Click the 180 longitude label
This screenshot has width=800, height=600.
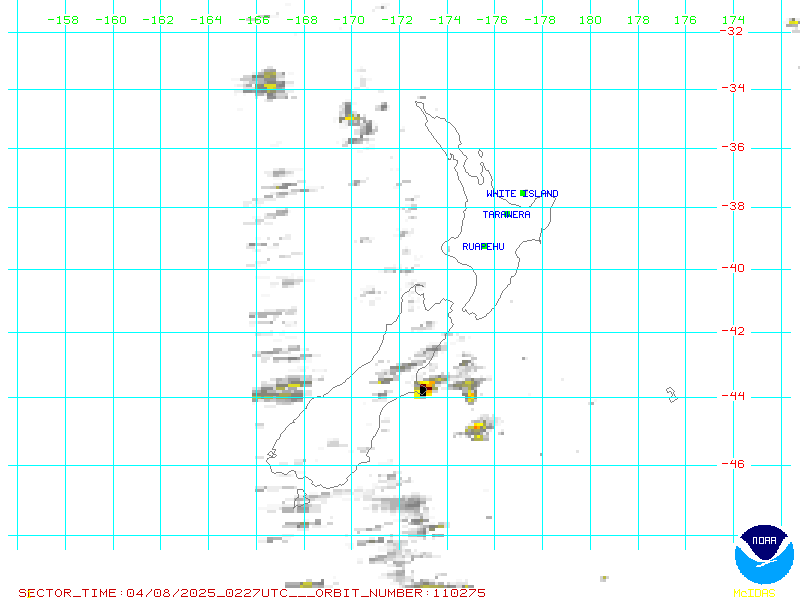(590, 20)
